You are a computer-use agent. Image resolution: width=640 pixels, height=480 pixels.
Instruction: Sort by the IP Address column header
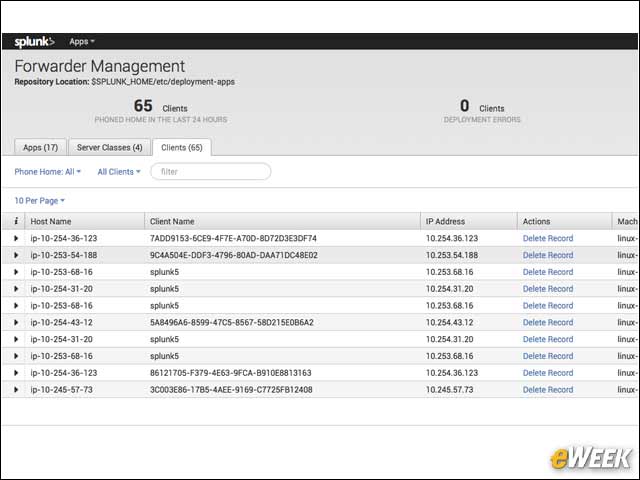tap(445, 221)
